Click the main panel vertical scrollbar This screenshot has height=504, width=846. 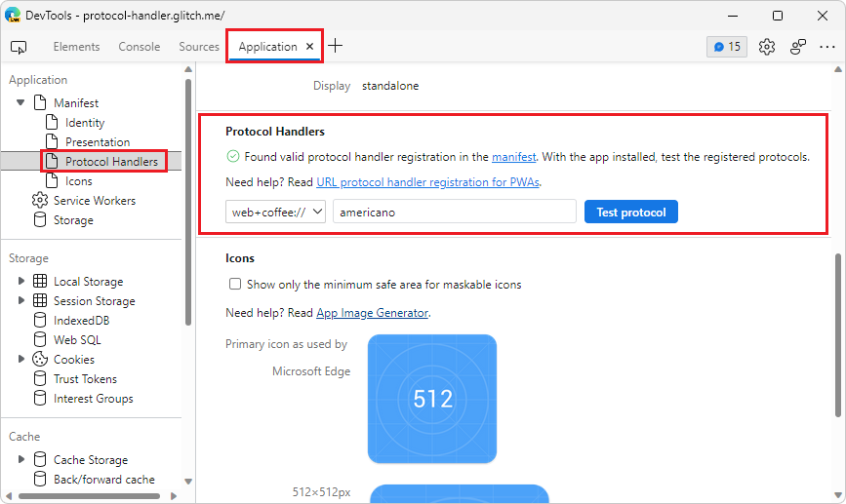tap(838, 334)
